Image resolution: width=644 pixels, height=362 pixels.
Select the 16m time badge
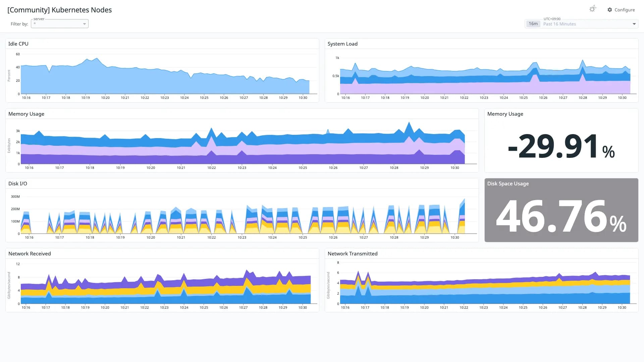click(533, 24)
